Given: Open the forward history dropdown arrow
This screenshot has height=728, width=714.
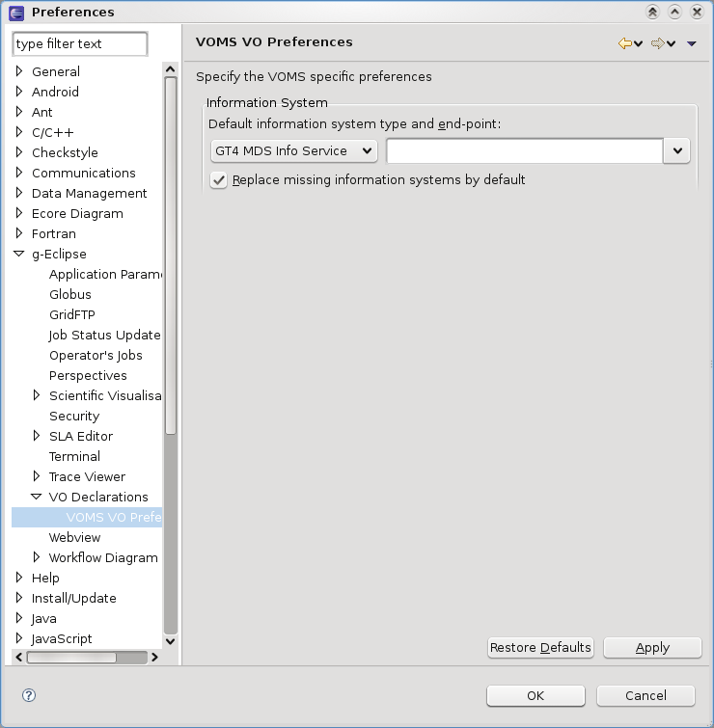Looking at the screenshot, I should (671, 44).
